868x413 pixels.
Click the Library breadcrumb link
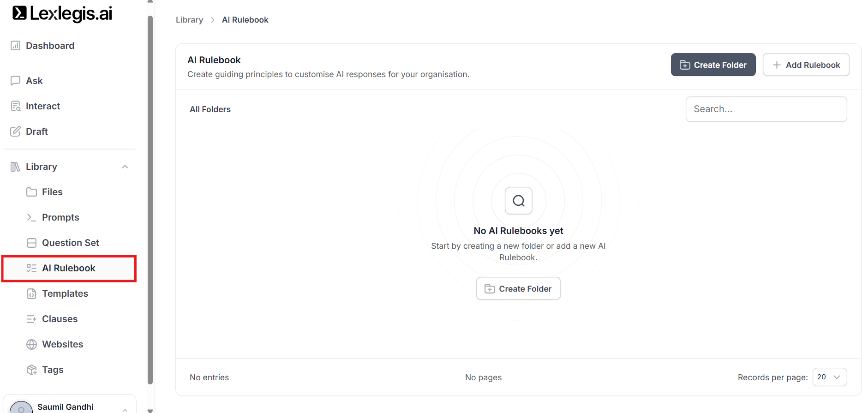[x=189, y=20]
